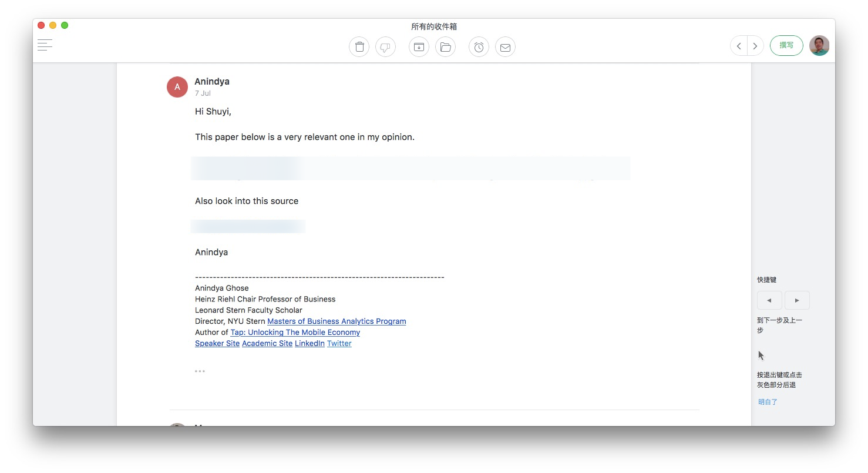Viewport: 868px width, 473px height.
Task: Click Heinz Riehl Chair Professor line
Action: (x=265, y=299)
